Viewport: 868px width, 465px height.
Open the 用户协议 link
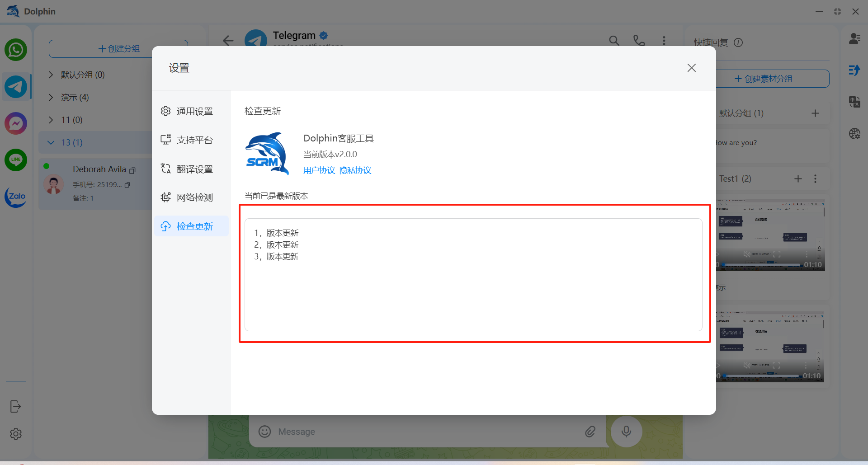point(319,170)
